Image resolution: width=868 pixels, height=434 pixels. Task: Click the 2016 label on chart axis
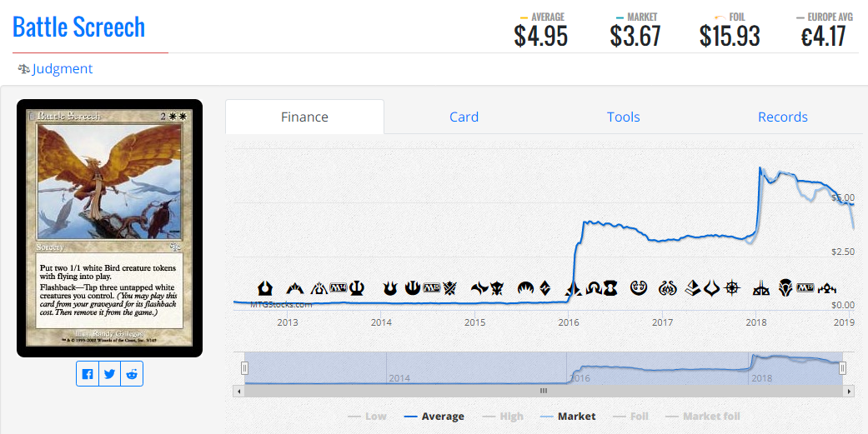(568, 322)
